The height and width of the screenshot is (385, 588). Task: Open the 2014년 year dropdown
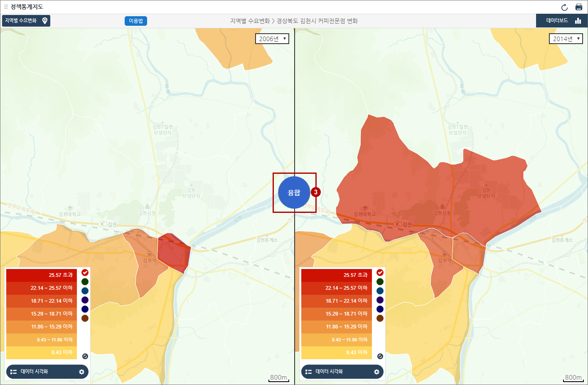pyautogui.click(x=566, y=39)
